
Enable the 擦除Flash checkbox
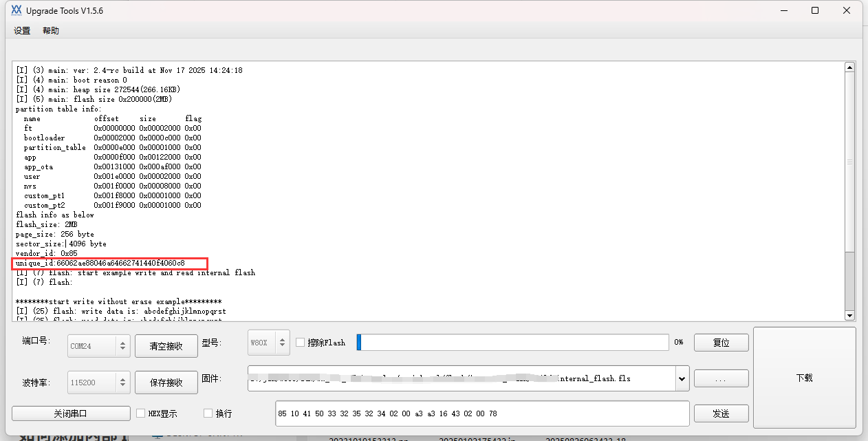pos(301,343)
